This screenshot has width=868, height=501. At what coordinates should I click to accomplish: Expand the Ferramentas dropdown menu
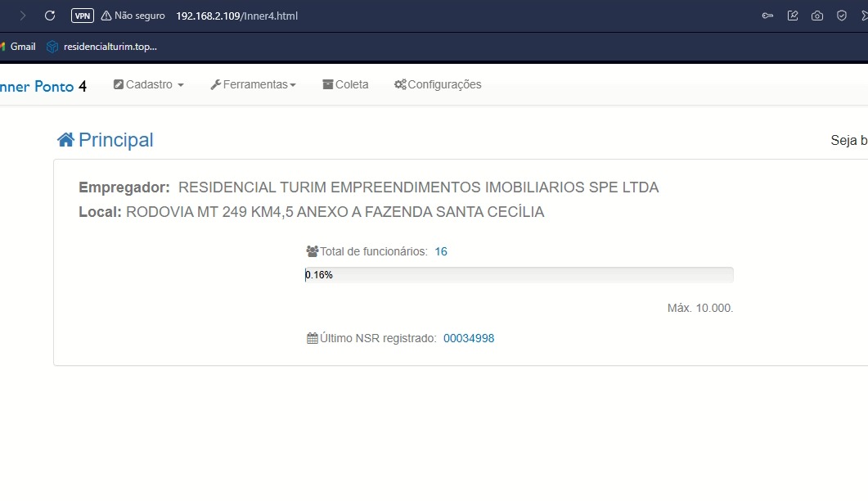pyautogui.click(x=253, y=84)
